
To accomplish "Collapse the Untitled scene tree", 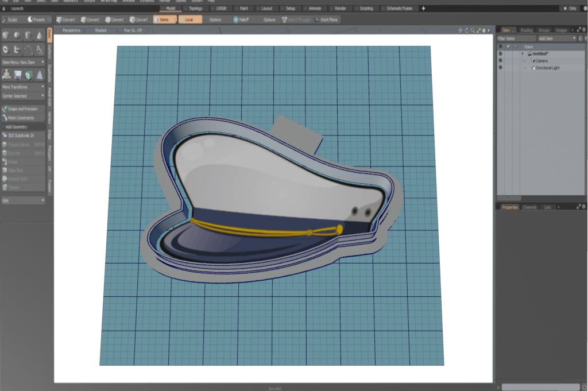I will pyautogui.click(x=523, y=54).
